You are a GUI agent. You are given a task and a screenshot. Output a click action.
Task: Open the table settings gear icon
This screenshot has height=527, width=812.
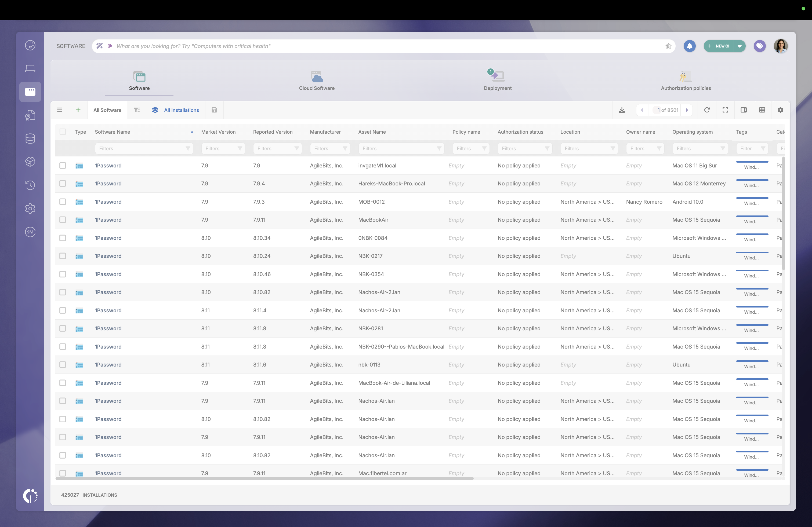point(780,110)
